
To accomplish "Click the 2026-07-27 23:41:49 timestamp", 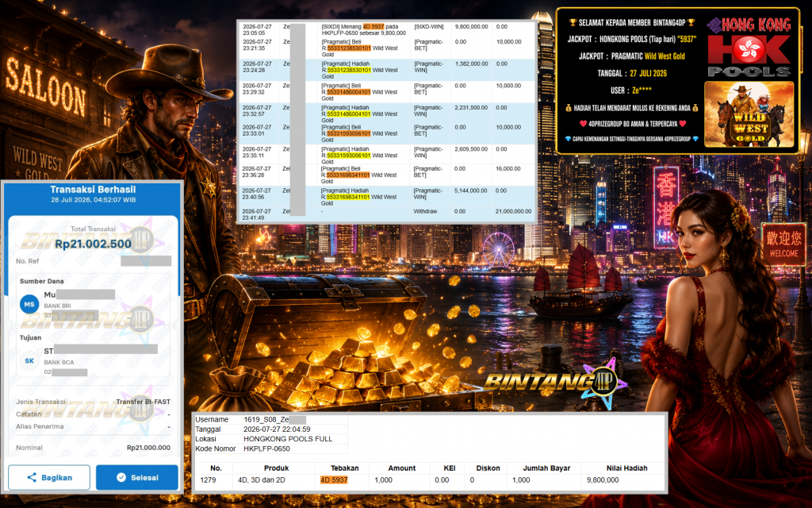I will 256,214.
